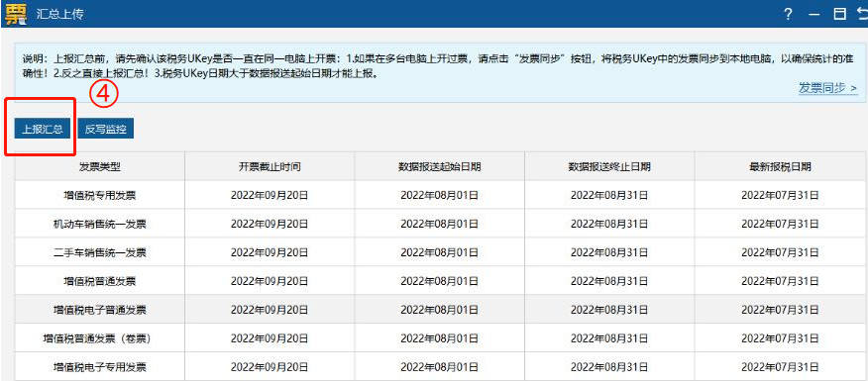Click 开票截止时间 cell for 增值税电子专用发票
Screen dimensions: 868x381
tap(270, 366)
